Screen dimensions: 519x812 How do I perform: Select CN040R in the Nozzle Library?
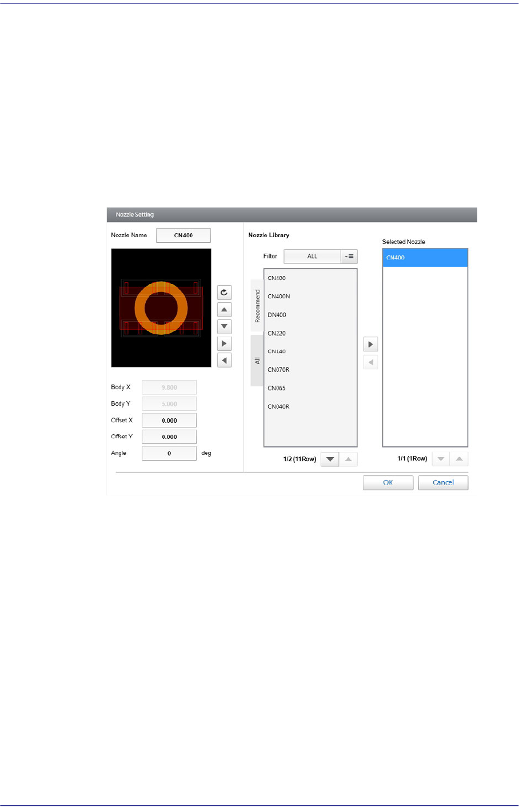click(310, 406)
